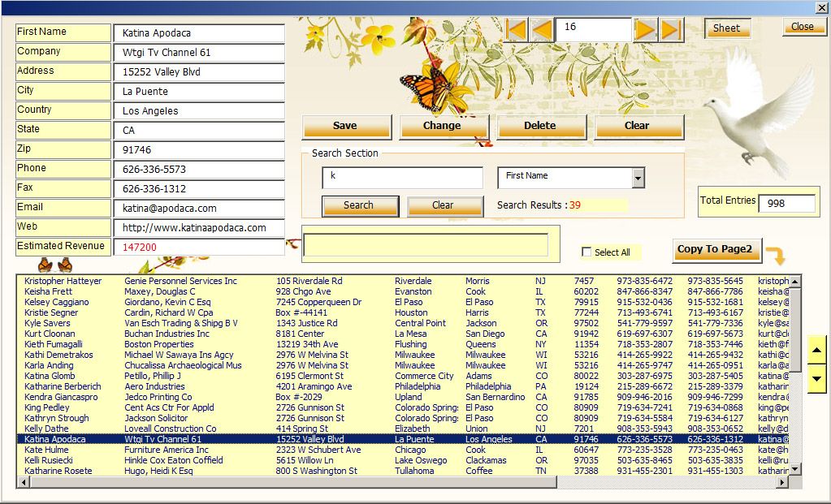Select the Katina Glomb row
This screenshot has height=504, width=831.
pos(403,377)
